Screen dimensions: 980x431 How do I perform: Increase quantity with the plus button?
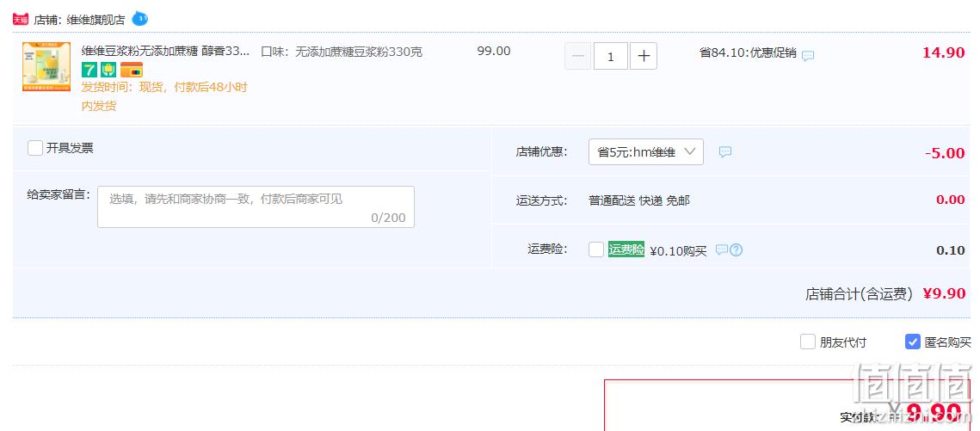tap(643, 57)
